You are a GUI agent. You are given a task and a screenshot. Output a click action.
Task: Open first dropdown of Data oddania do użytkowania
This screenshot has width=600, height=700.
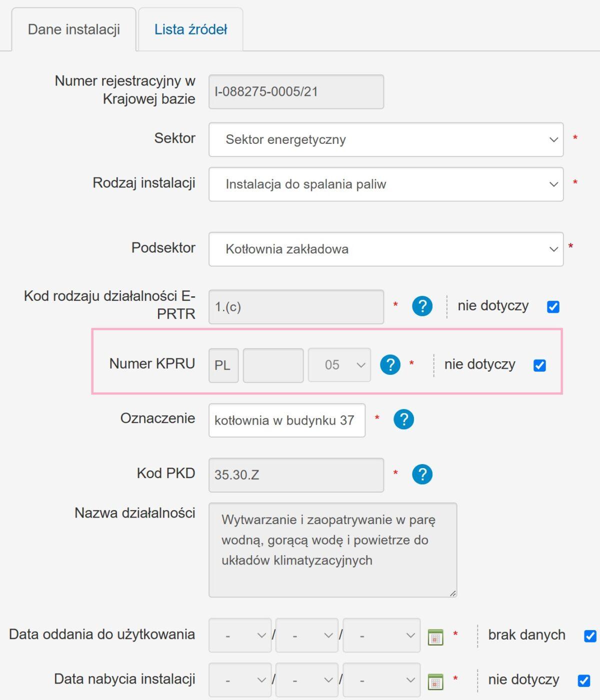[x=240, y=635]
